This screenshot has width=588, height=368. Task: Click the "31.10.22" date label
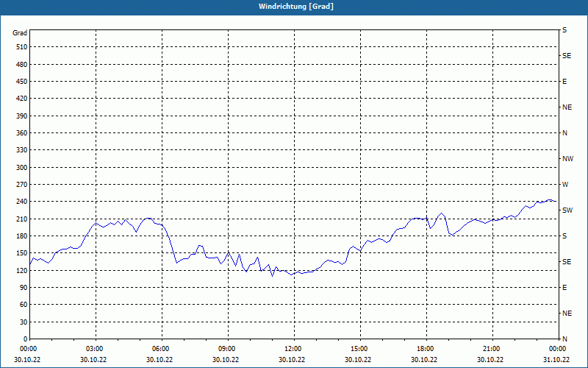(x=556, y=360)
